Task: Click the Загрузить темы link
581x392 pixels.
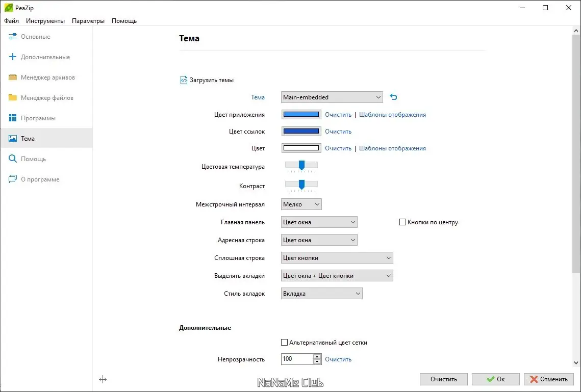Action: (211, 80)
